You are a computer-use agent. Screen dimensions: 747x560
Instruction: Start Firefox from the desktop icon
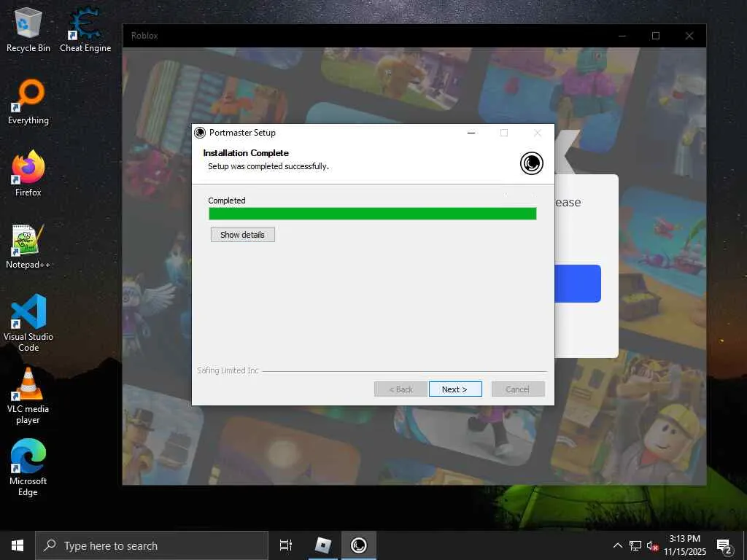[28, 174]
